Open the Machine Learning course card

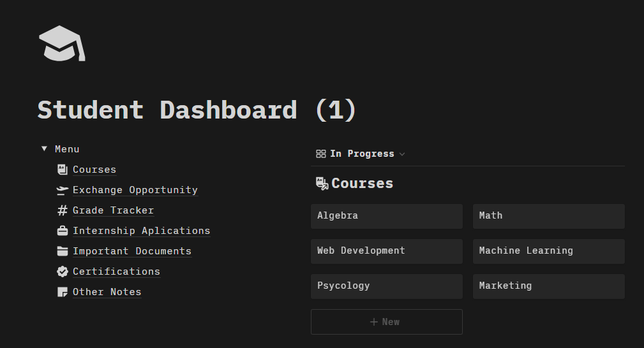click(548, 251)
